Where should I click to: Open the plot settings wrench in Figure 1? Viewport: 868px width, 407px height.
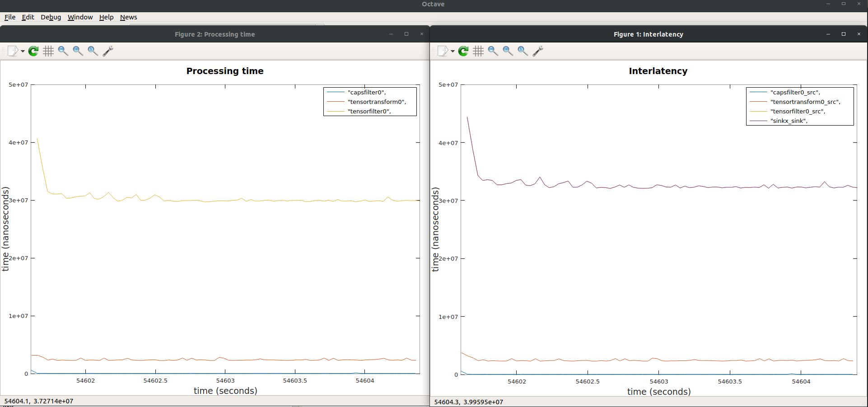tap(538, 51)
